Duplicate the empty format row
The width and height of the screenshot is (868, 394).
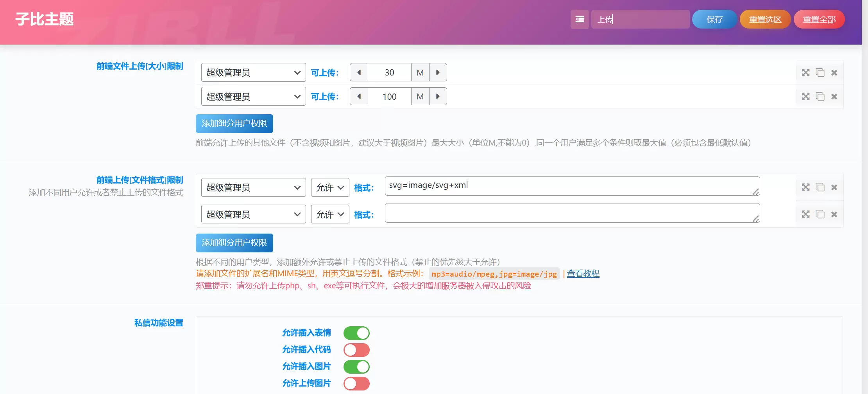[x=820, y=214]
